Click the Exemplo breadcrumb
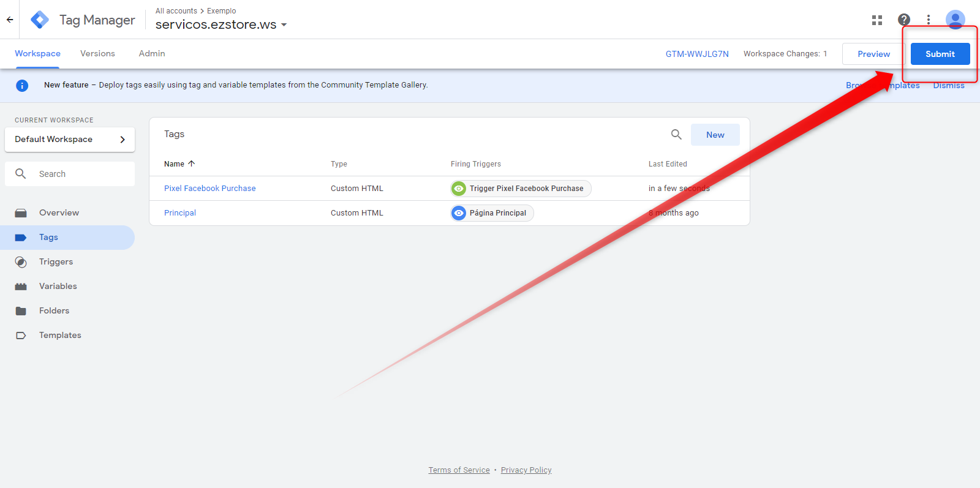Viewport: 980px width, 488px height. click(x=222, y=11)
